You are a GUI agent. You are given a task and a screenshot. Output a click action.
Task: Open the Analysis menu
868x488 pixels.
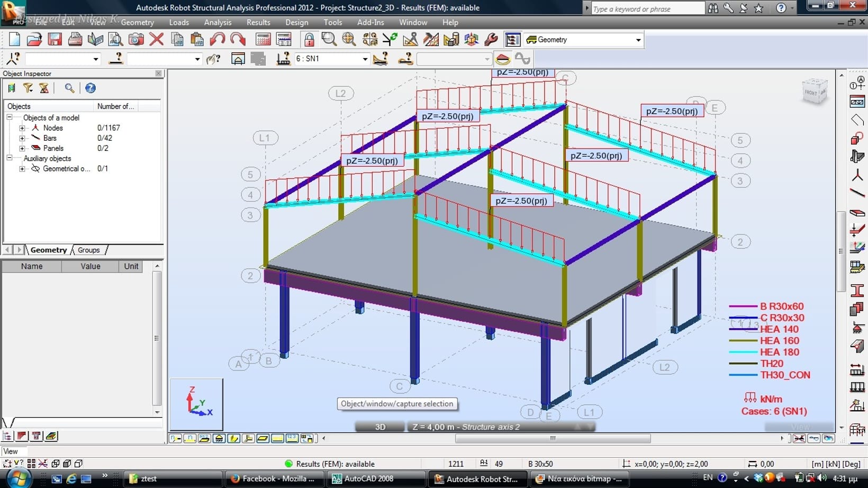point(218,22)
